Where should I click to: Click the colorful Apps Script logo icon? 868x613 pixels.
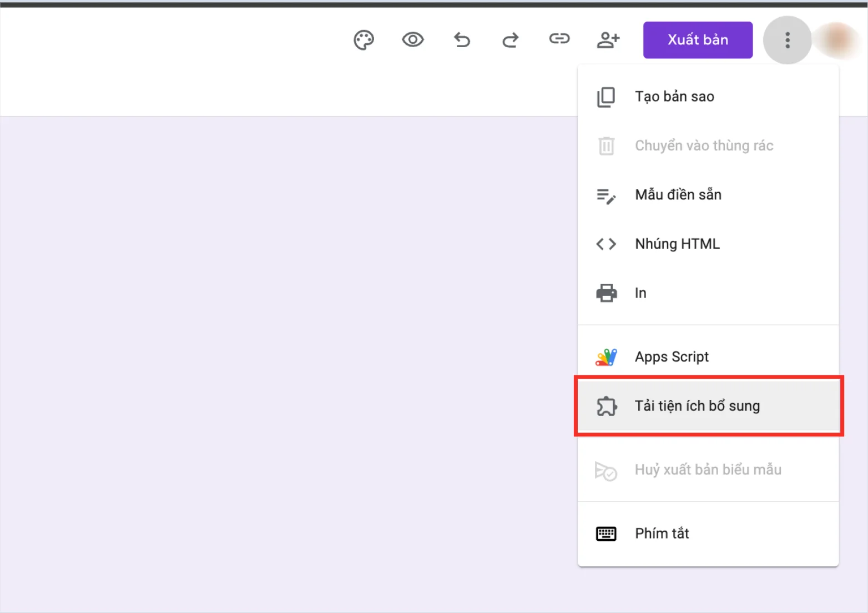click(x=606, y=357)
